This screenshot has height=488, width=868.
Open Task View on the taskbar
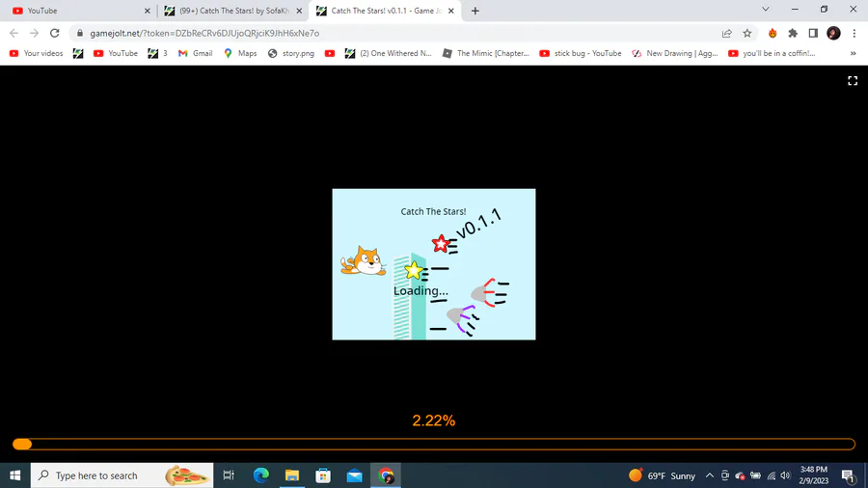(229, 475)
